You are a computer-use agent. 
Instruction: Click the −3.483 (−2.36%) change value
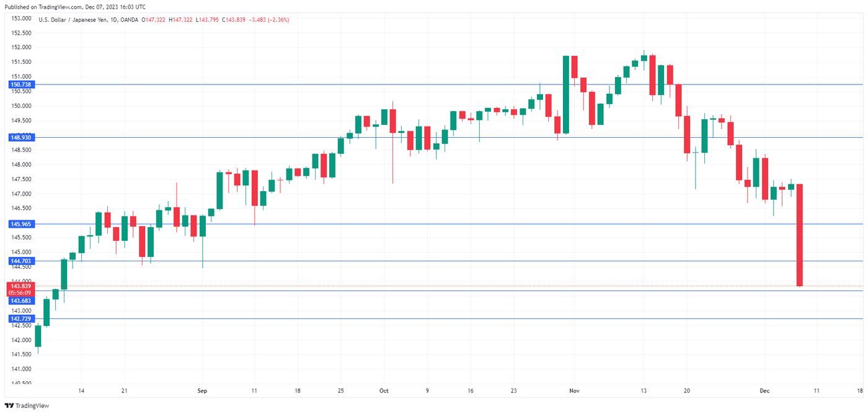tap(268, 20)
